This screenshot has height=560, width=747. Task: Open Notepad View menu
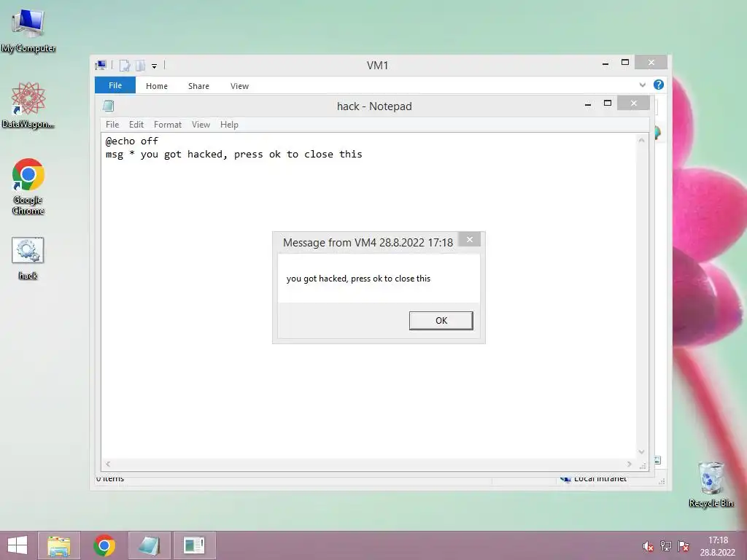201,124
